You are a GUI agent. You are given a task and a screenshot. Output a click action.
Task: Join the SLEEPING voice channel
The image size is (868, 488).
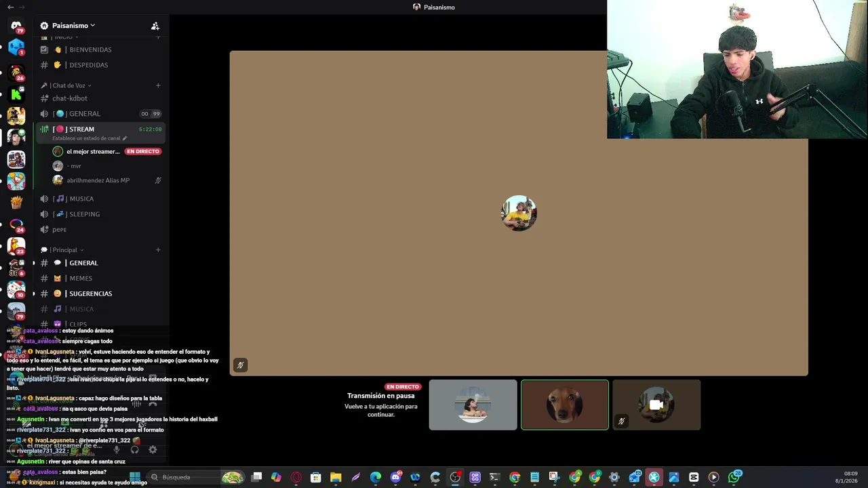pyautogui.click(x=100, y=214)
